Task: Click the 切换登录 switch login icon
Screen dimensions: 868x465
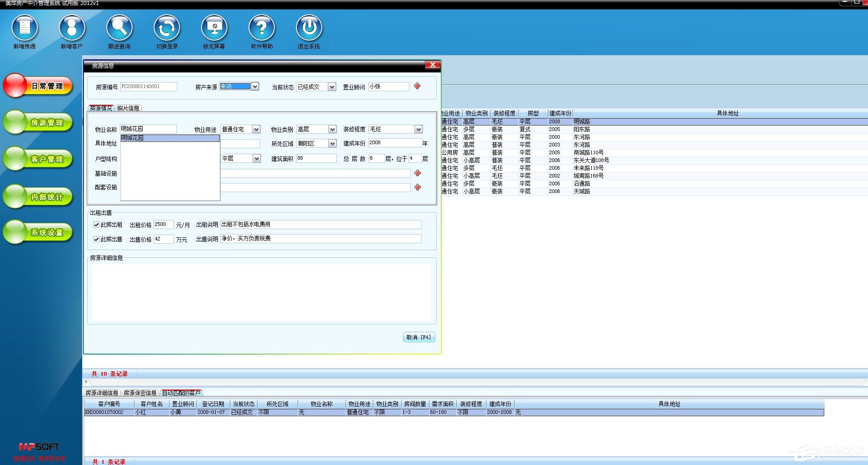Action: pos(167,28)
